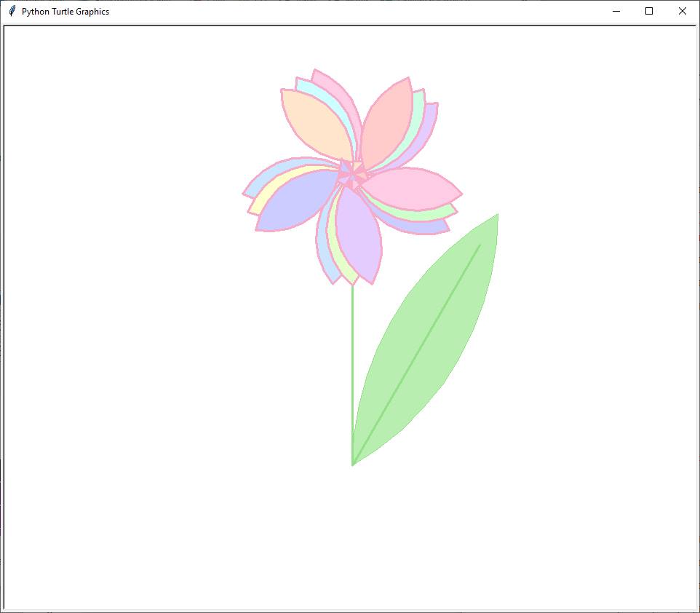Image resolution: width=700 pixels, height=613 pixels.
Task: Click the lavender petal edge at upper right
Action: click(x=429, y=124)
